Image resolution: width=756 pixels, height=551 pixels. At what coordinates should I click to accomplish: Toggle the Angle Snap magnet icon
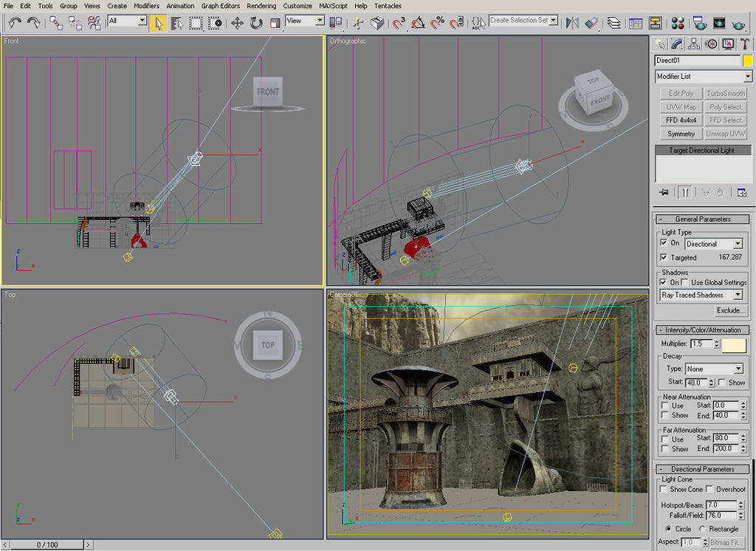(418, 23)
